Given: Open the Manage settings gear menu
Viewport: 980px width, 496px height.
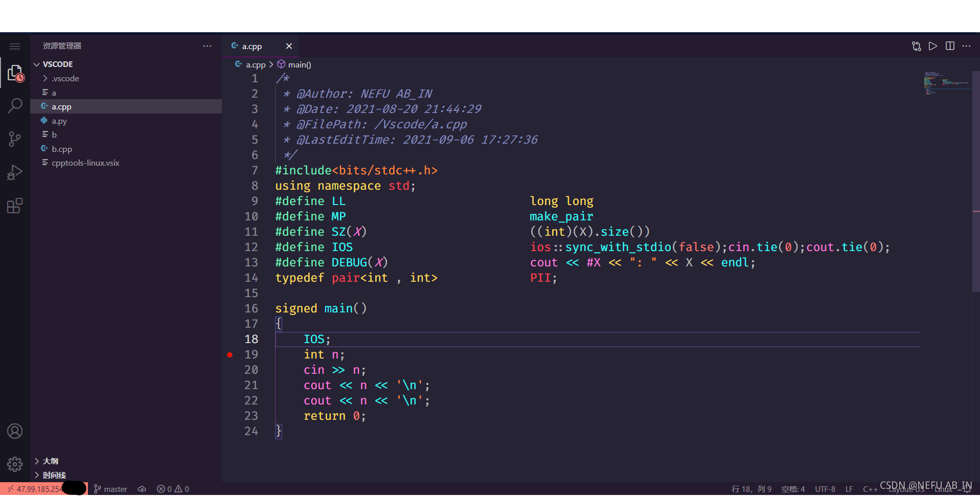Looking at the screenshot, I should coord(15,464).
